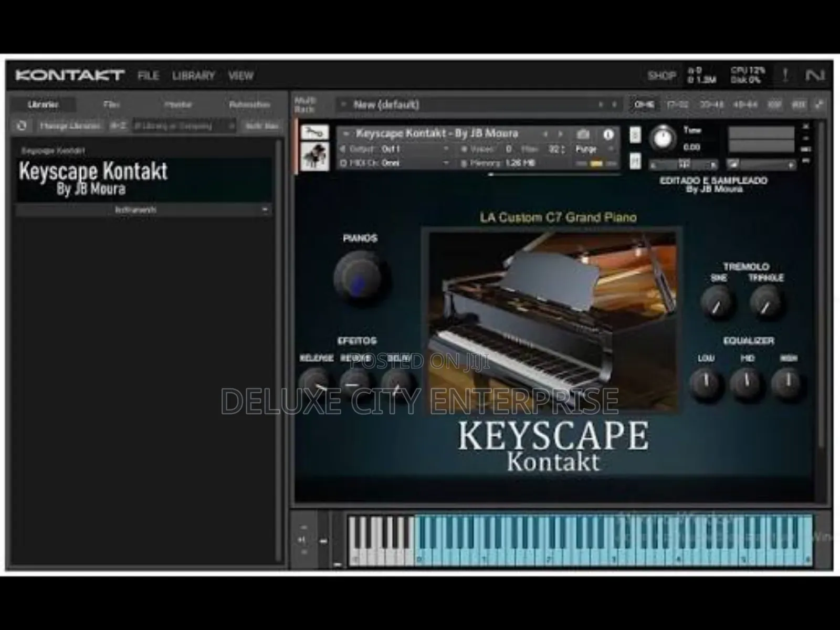Screen dimensions: 840x630
Task: Toggle the AUX sends button in rack header
Action: pos(799,104)
